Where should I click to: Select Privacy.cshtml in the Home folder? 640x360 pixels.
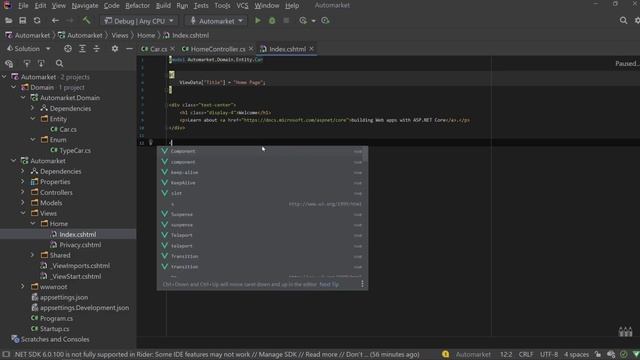point(80,244)
